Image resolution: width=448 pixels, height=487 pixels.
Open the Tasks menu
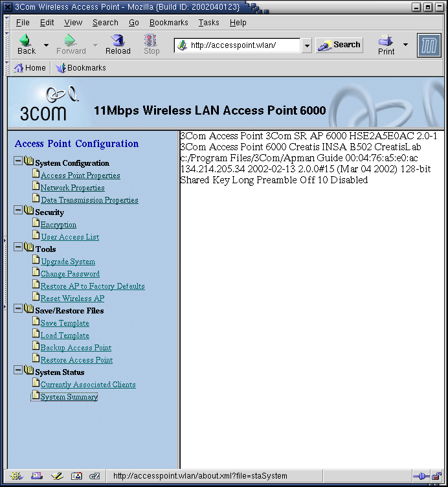pyautogui.click(x=208, y=23)
